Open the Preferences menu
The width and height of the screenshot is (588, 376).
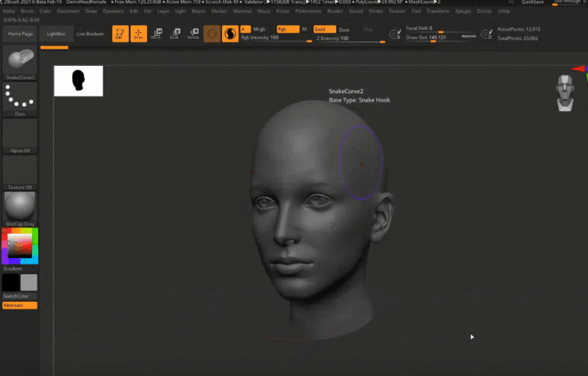click(x=308, y=11)
